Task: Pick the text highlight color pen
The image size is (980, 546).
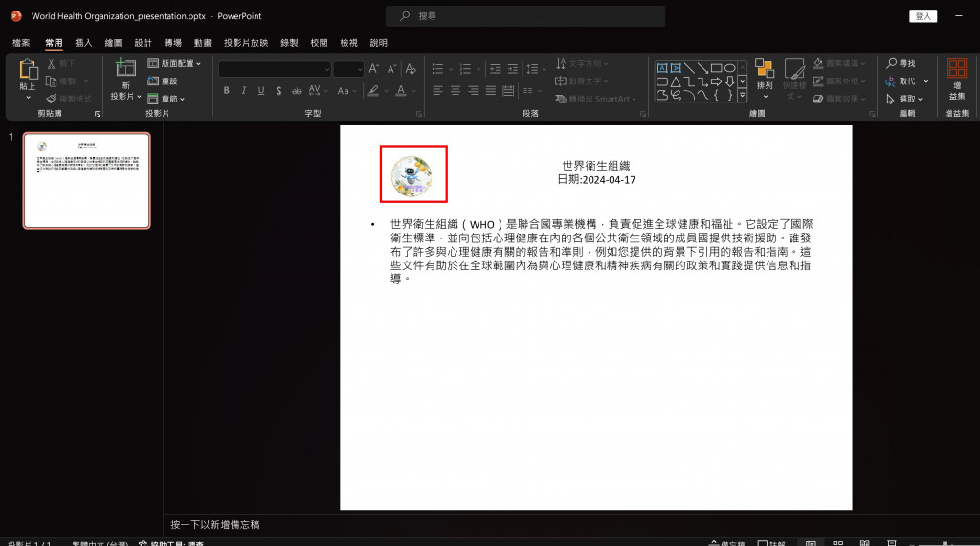Action: pyautogui.click(x=373, y=91)
